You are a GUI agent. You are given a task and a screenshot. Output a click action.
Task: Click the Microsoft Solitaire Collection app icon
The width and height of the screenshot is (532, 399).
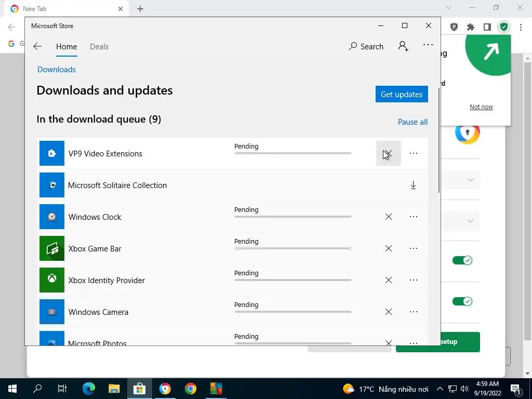point(52,185)
